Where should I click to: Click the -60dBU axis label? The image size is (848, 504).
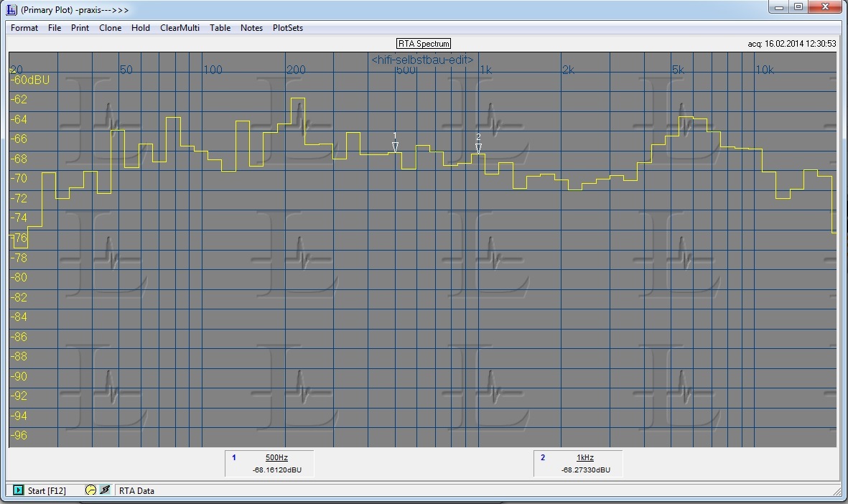point(29,80)
